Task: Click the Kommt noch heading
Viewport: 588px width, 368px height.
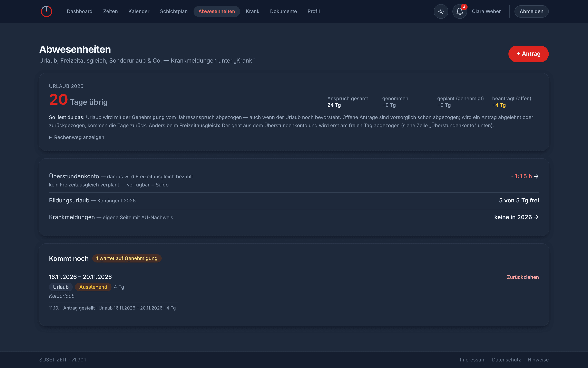Action: (x=69, y=258)
